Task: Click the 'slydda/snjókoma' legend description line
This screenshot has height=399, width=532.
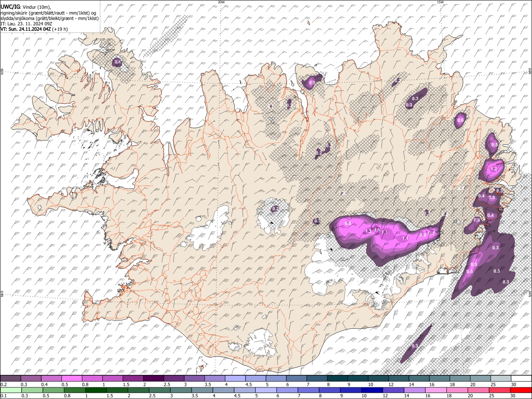Action: [x=49, y=18]
